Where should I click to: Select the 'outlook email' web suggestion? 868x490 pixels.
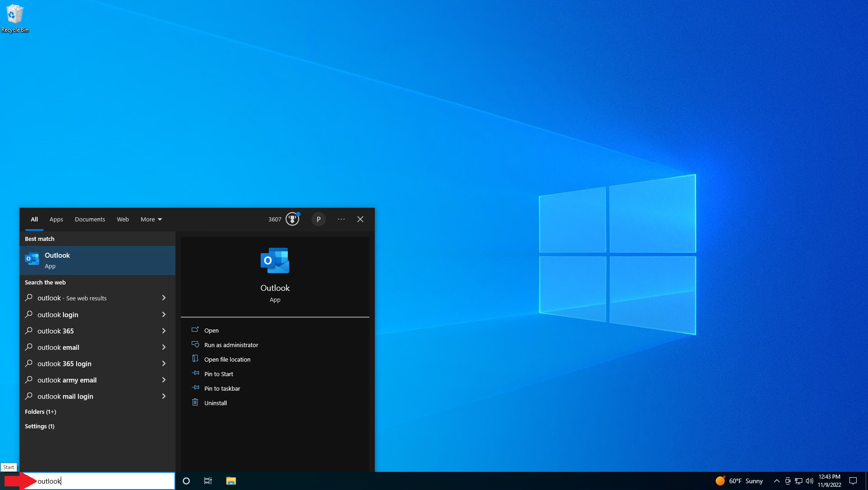[x=97, y=347]
